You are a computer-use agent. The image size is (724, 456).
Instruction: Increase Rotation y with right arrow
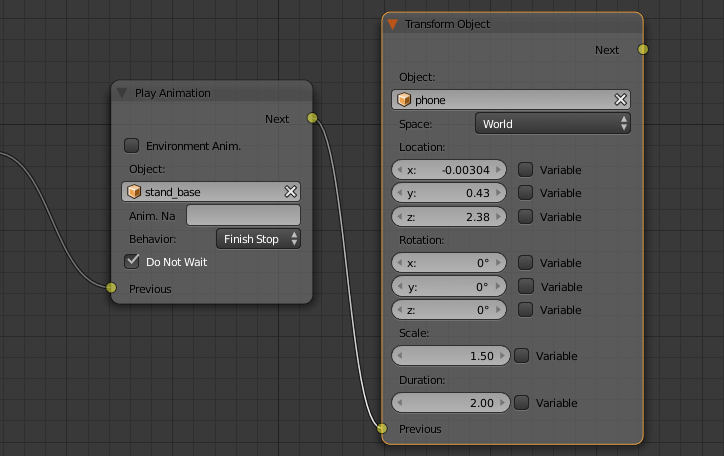click(499, 286)
